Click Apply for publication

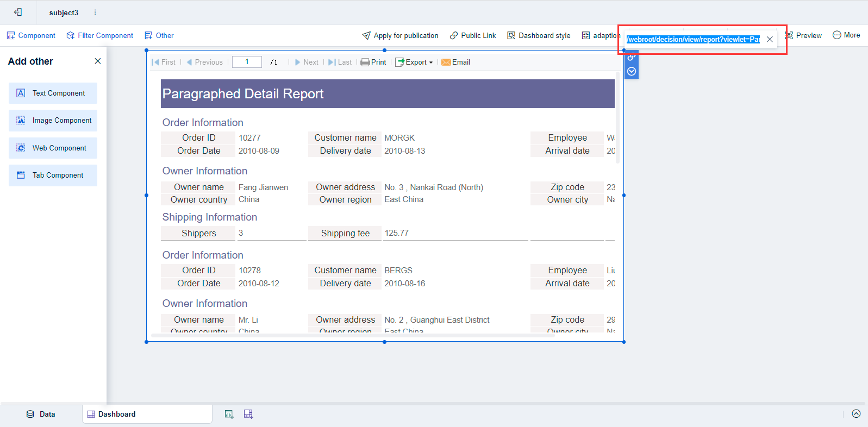(400, 35)
